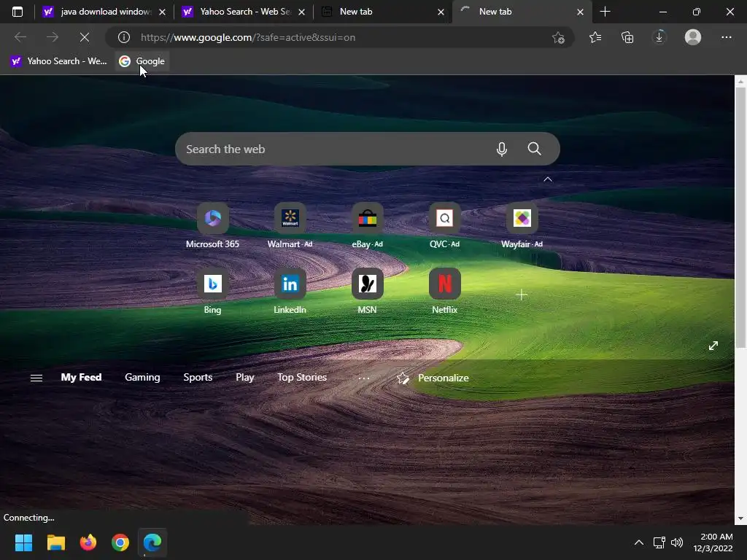Viewport: 747px width, 560px height.
Task: Close the java download windows tab
Action: point(162,12)
